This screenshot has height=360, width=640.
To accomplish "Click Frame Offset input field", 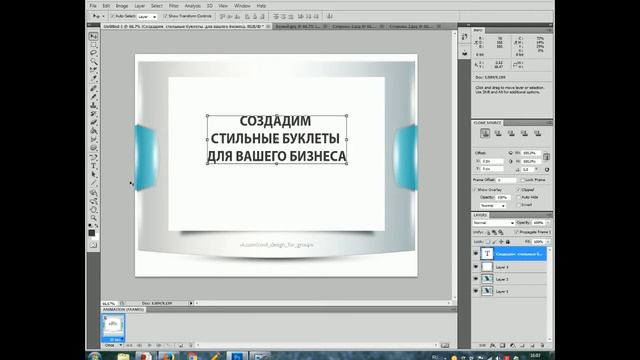I will 506,180.
